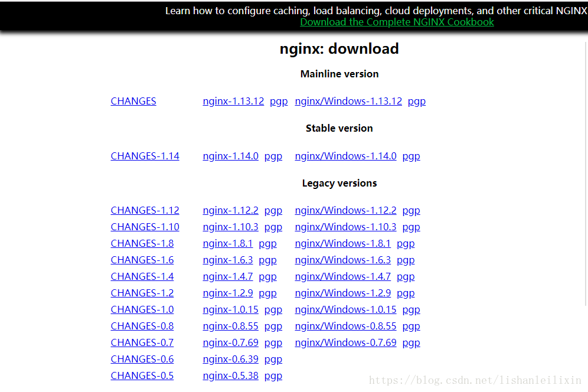Download nginx-1.13.12 source
The width and height of the screenshot is (588, 392).
pyautogui.click(x=233, y=102)
